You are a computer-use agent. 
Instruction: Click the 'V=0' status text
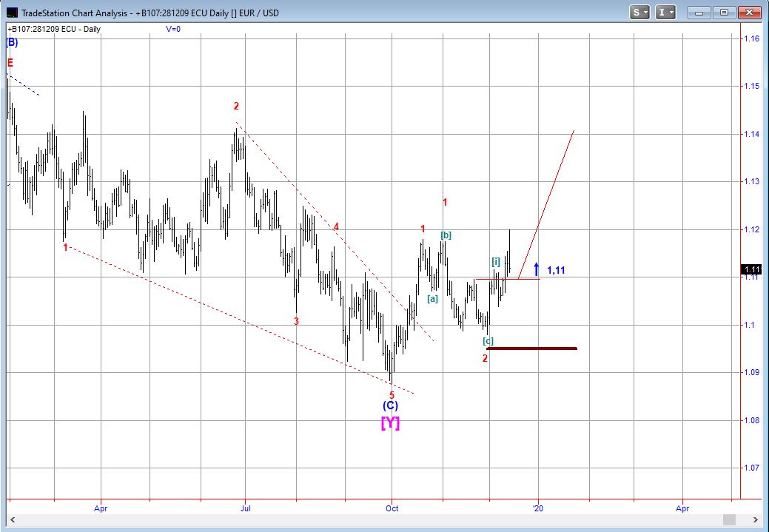pyautogui.click(x=173, y=29)
